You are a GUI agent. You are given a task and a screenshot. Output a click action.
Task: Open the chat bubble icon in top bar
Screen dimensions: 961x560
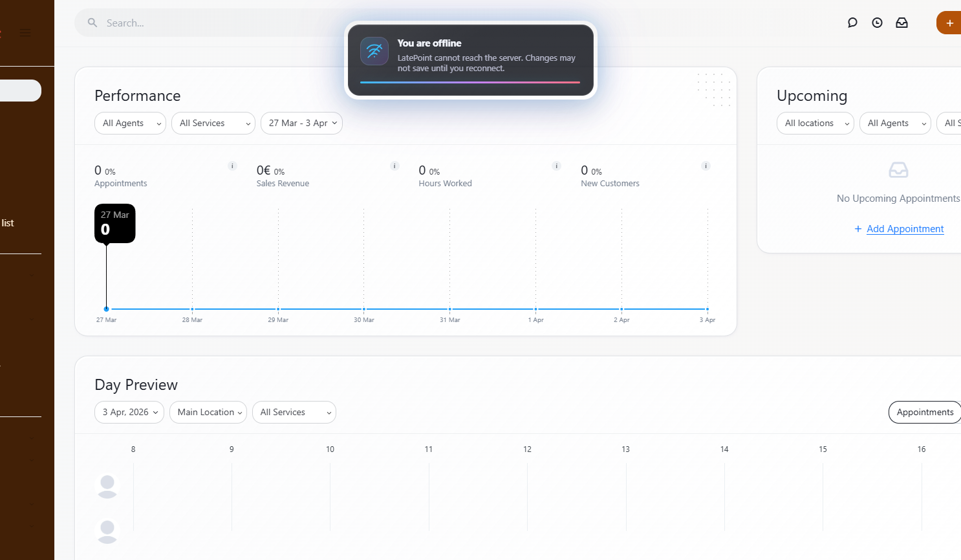click(x=852, y=23)
